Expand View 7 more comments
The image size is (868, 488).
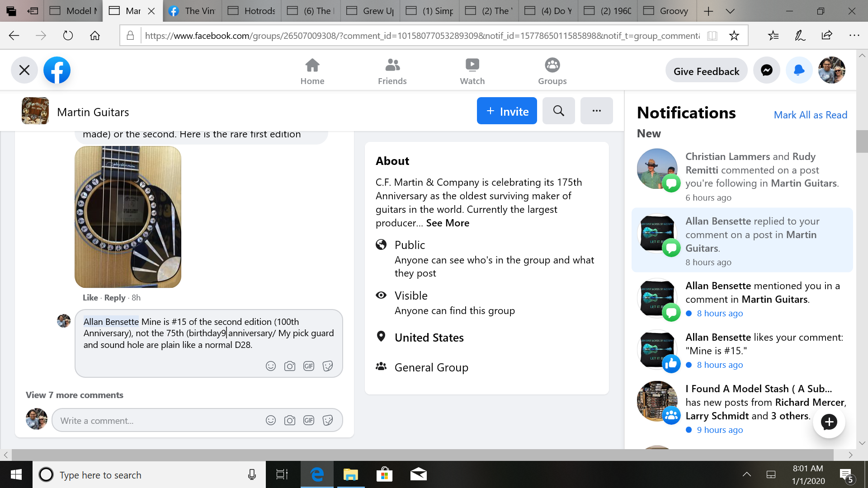point(75,395)
